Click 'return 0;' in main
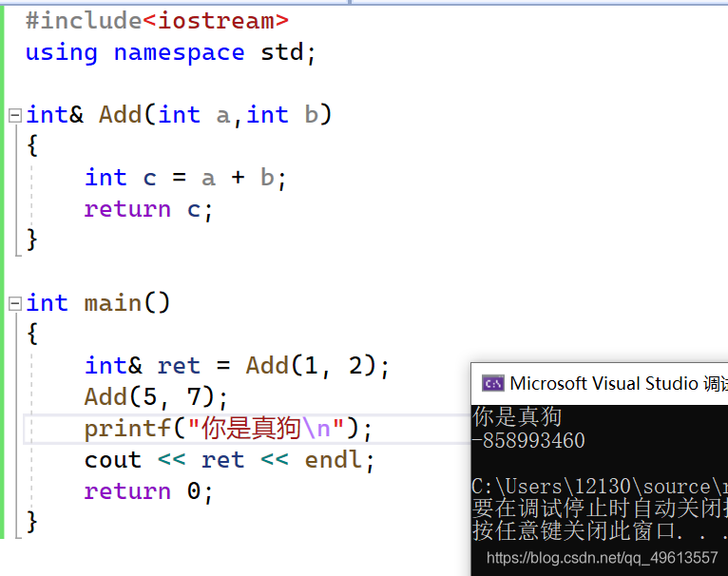The image size is (728, 576). click(148, 491)
